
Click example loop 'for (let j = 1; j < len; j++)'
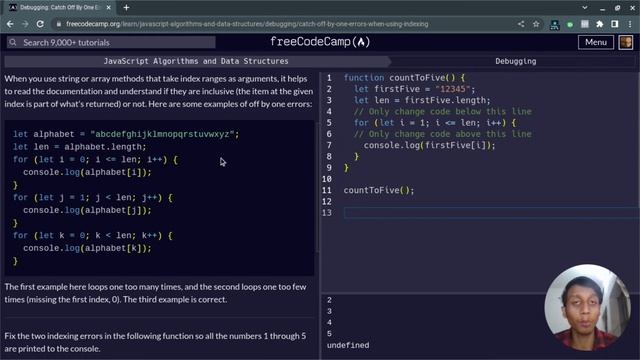93,198
